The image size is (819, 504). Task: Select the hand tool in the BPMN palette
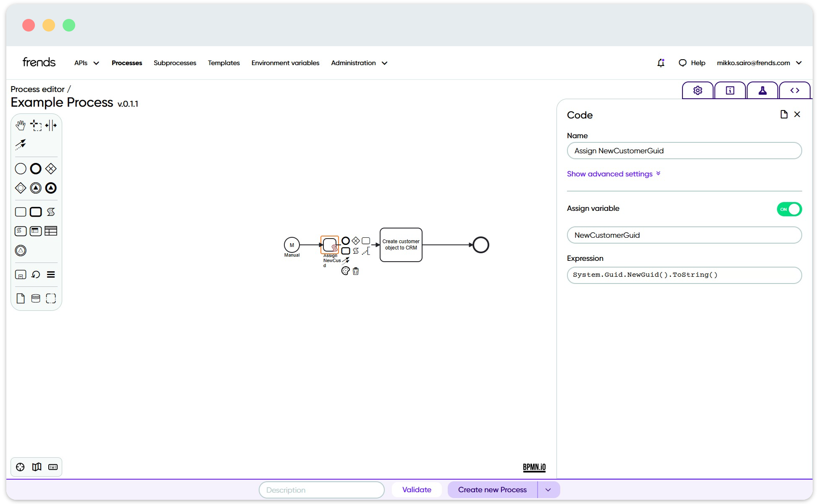21,125
